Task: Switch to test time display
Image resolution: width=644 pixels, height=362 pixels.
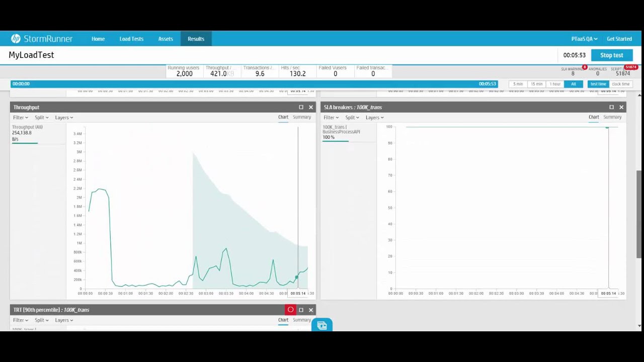Action: pos(598,84)
